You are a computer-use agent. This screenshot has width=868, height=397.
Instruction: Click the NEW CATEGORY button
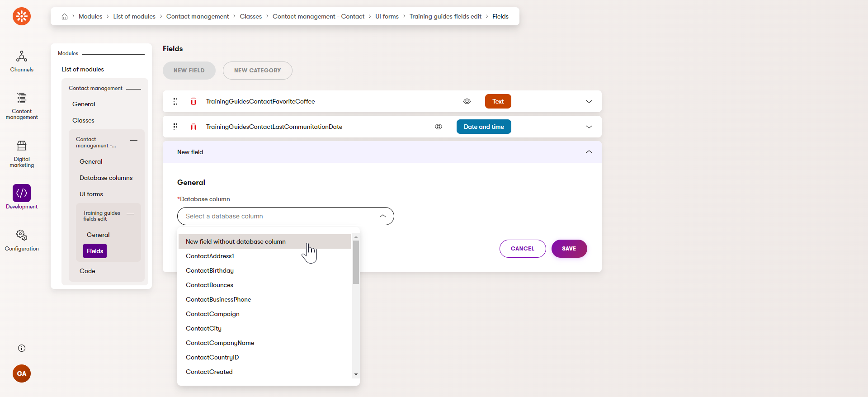click(258, 71)
